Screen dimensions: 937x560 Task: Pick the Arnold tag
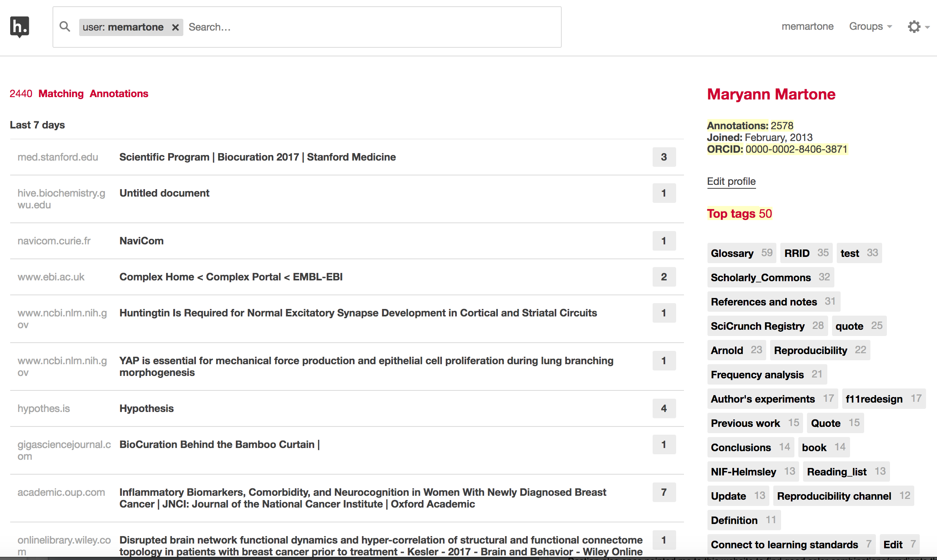click(736, 350)
